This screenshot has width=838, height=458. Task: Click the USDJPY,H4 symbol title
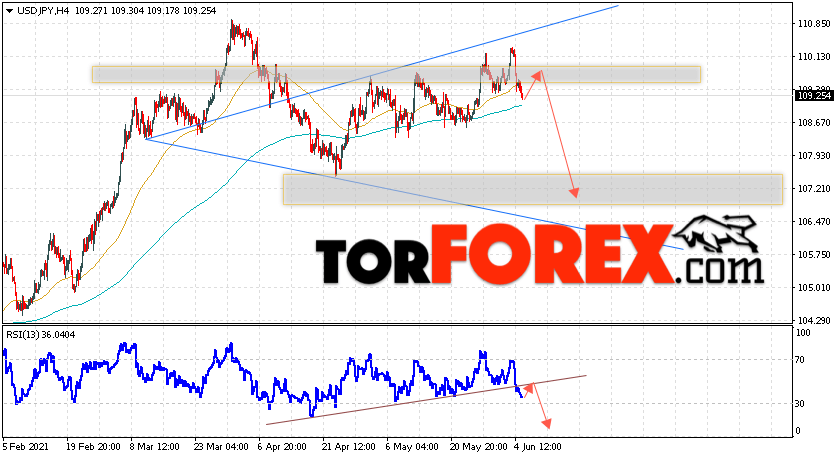[43, 10]
